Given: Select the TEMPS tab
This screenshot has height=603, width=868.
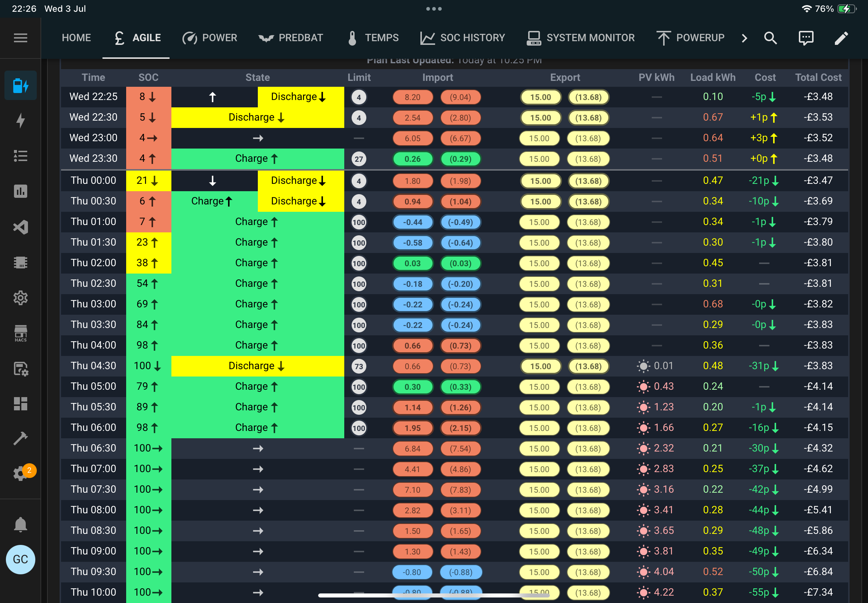Looking at the screenshot, I should [x=373, y=38].
